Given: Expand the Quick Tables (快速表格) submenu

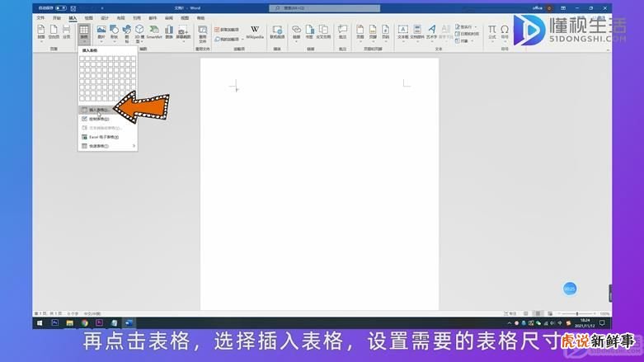Looking at the screenshot, I should click(107, 146).
